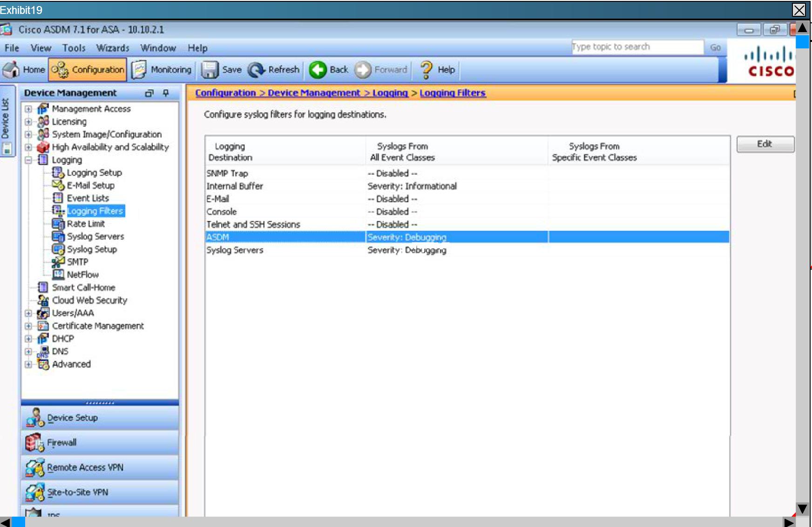Expand the Advanced tree node
Image resolution: width=812 pixels, height=527 pixels.
coord(28,365)
